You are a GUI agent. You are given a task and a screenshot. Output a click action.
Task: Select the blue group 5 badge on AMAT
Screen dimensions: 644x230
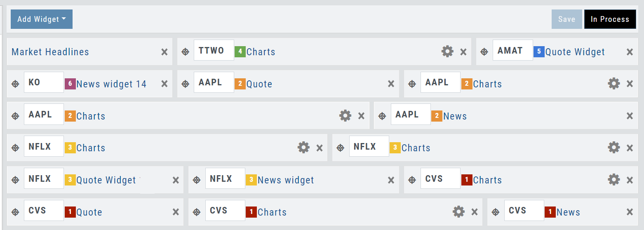538,52
